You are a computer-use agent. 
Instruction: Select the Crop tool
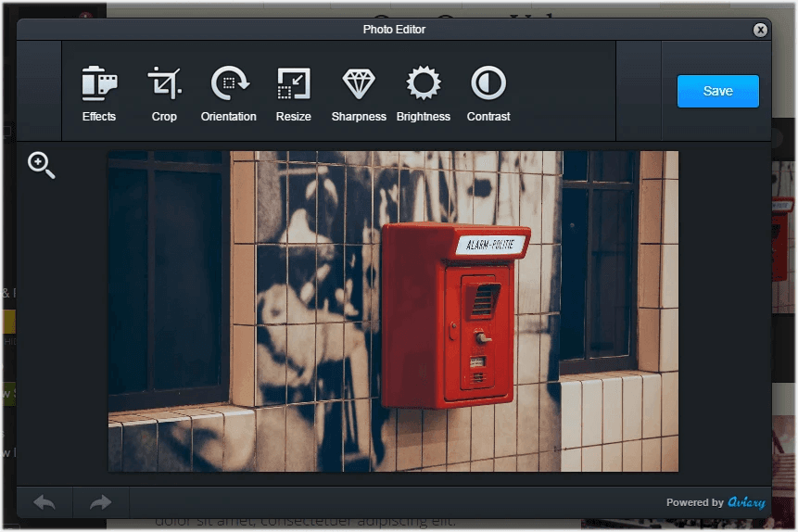164,94
